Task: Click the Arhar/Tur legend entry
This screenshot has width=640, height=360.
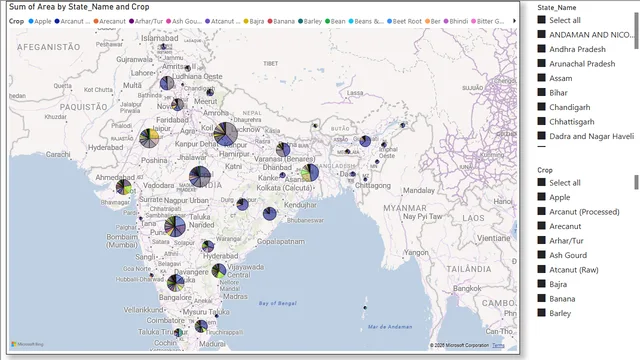Action: [146, 21]
